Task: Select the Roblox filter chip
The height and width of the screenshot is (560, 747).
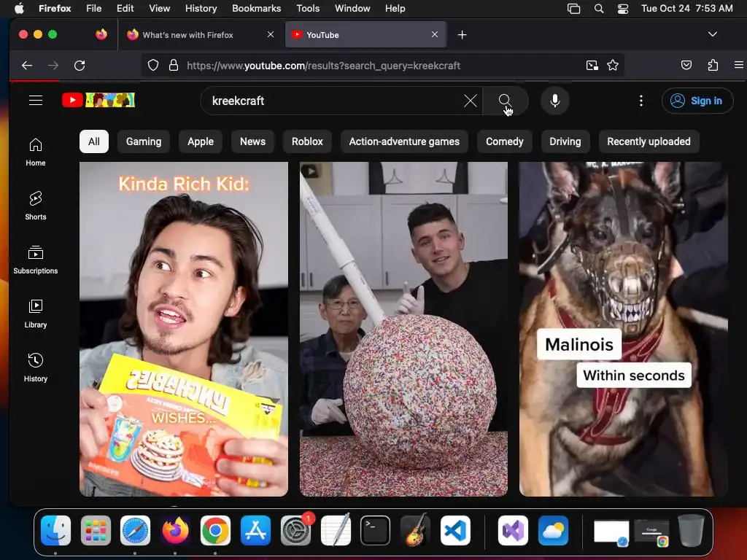Action: (307, 141)
